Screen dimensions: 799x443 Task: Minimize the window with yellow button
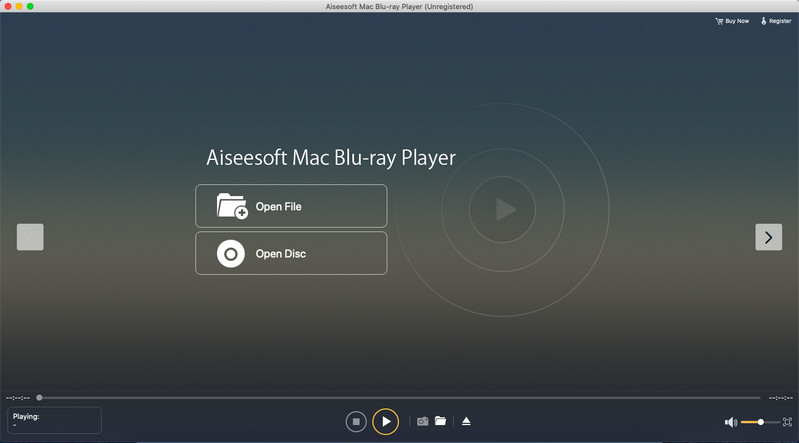pyautogui.click(x=19, y=6)
